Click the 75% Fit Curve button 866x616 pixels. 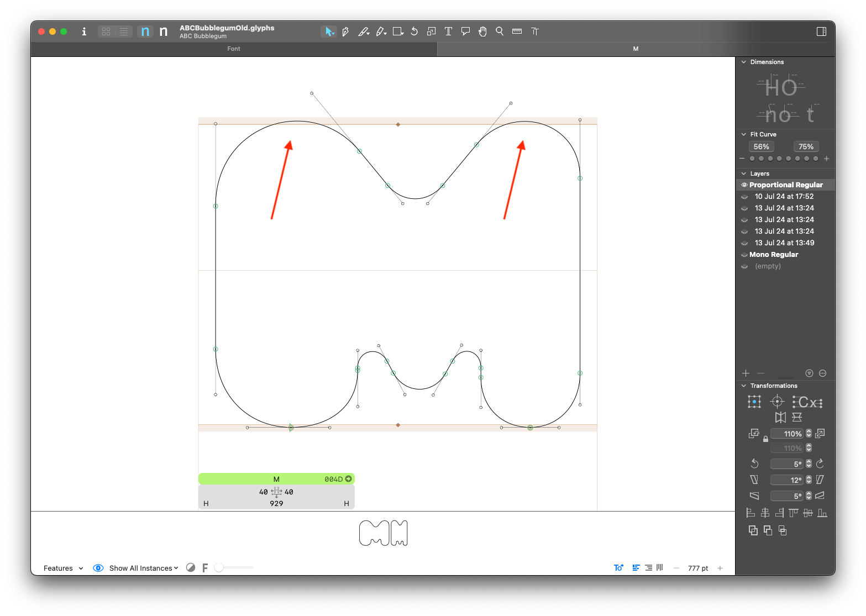[806, 146]
